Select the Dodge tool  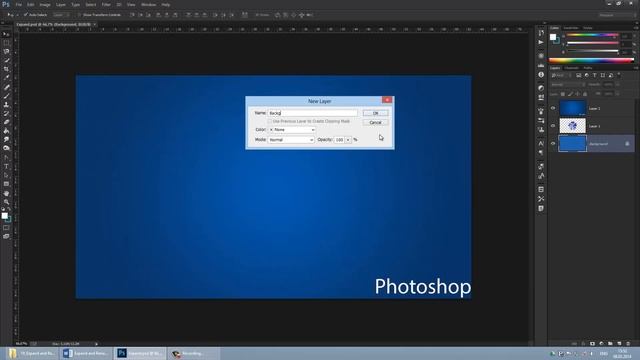coord(6,148)
